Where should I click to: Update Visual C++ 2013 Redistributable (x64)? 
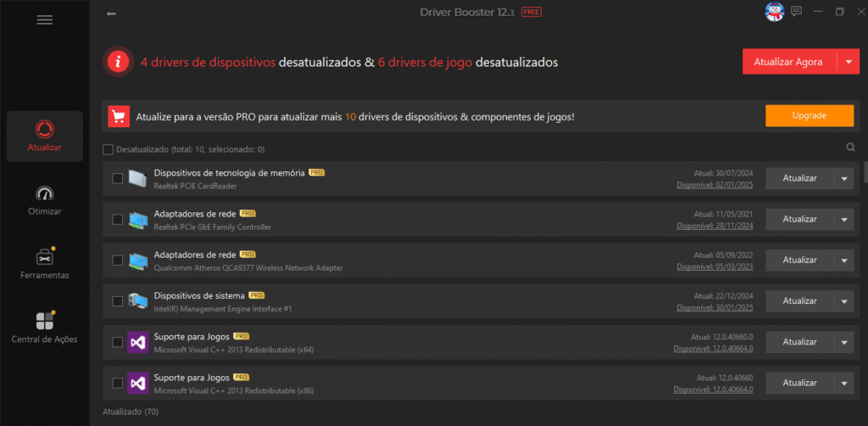click(799, 342)
